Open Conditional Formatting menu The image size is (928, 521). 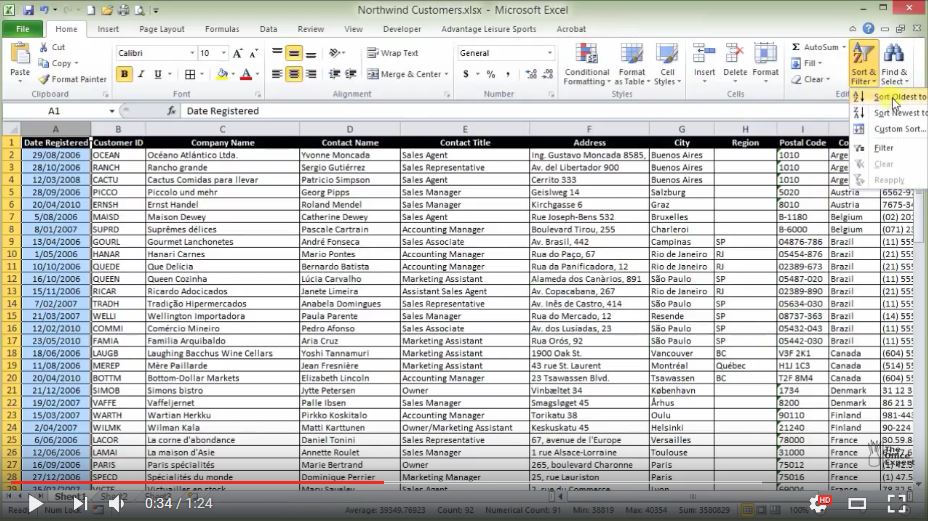tap(587, 64)
